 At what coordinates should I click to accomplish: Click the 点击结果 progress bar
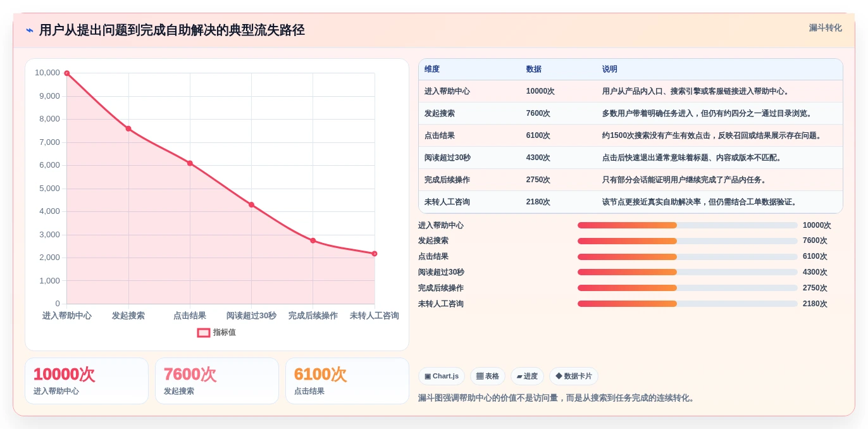[687, 257]
